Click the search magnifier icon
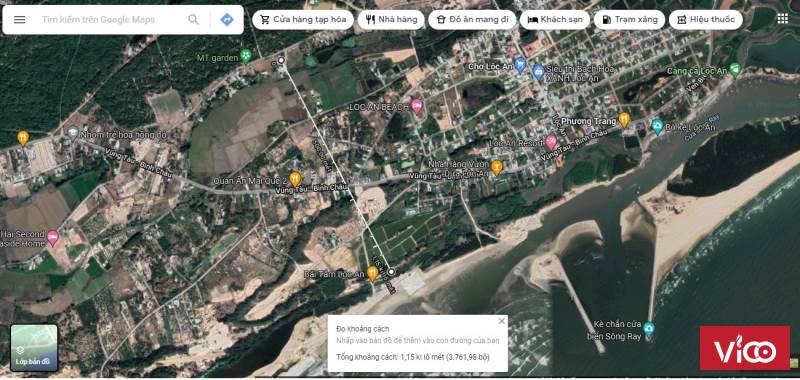The height and width of the screenshot is (380, 800). click(193, 19)
